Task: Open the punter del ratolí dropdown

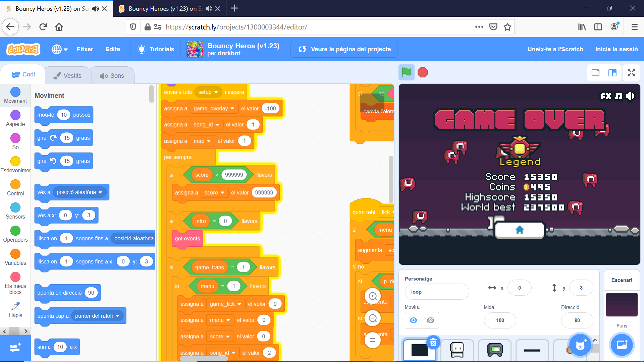Action: click(x=97, y=316)
